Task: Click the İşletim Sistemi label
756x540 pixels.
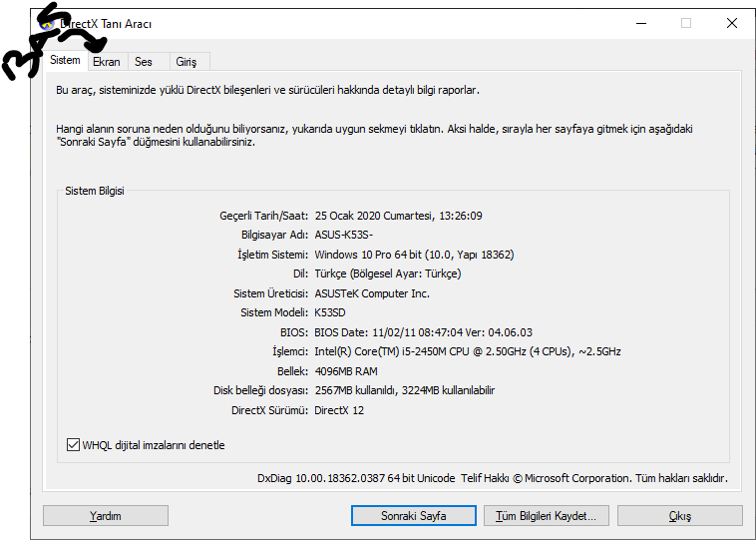Action: (x=273, y=255)
